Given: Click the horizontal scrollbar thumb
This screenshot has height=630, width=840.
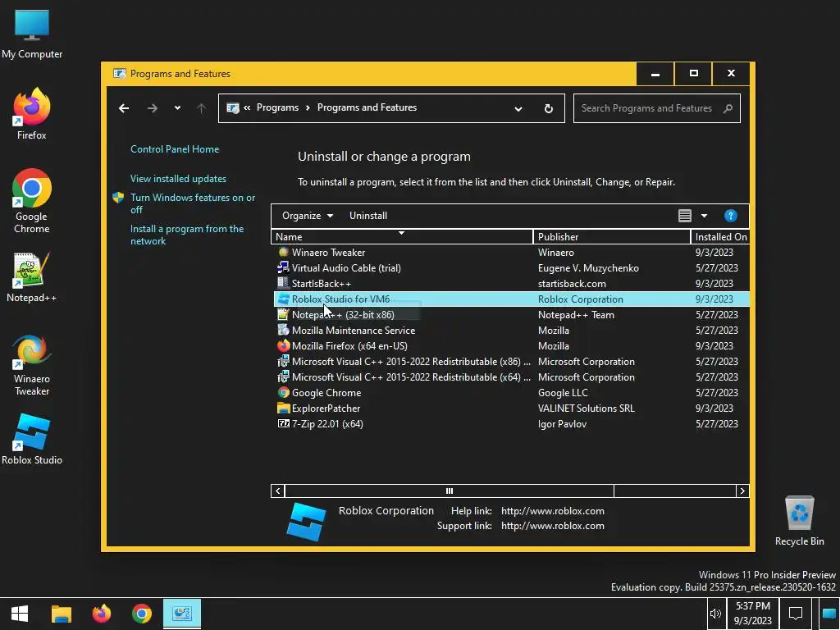Looking at the screenshot, I should (x=449, y=491).
